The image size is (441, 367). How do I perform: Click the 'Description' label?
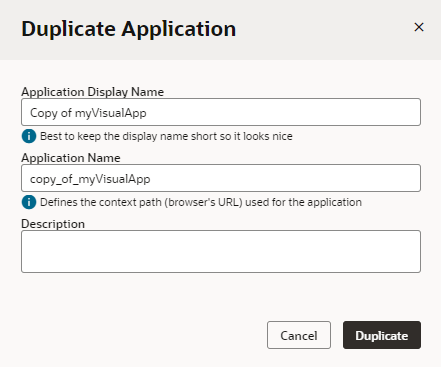click(53, 224)
